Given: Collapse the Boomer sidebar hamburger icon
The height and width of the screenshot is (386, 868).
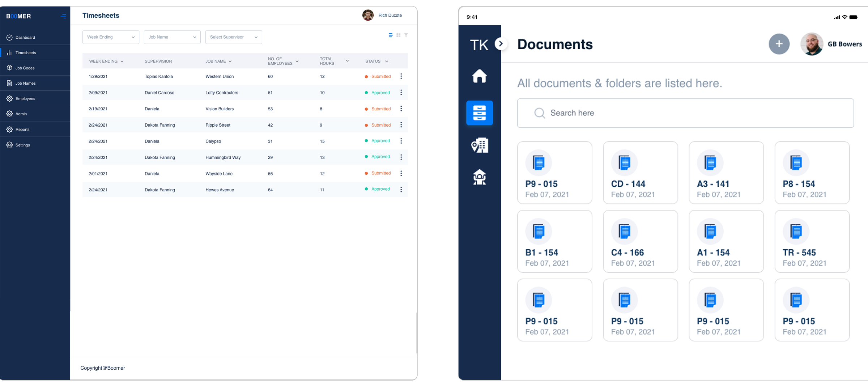Looking at the screenshot, I should click(63, 16).
